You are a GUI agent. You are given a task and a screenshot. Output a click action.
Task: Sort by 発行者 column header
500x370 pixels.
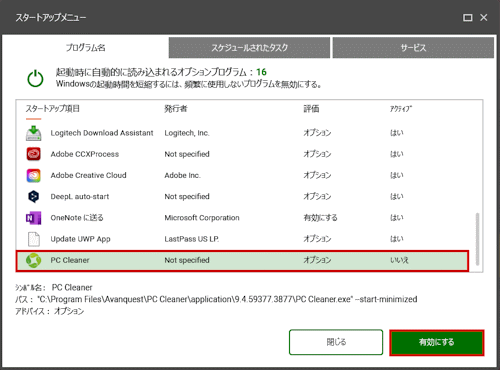(176, 109)
